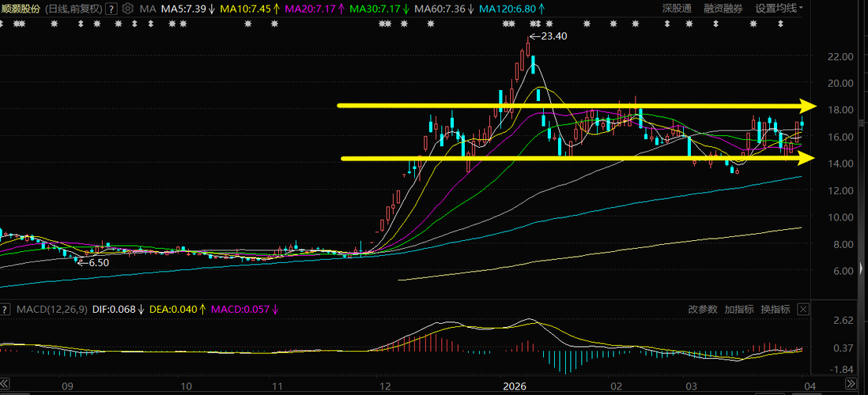The height and width of the screenshot is (395, 868).
Task: Expand the side panel handle beside 6.00
Action: (860, 269)
